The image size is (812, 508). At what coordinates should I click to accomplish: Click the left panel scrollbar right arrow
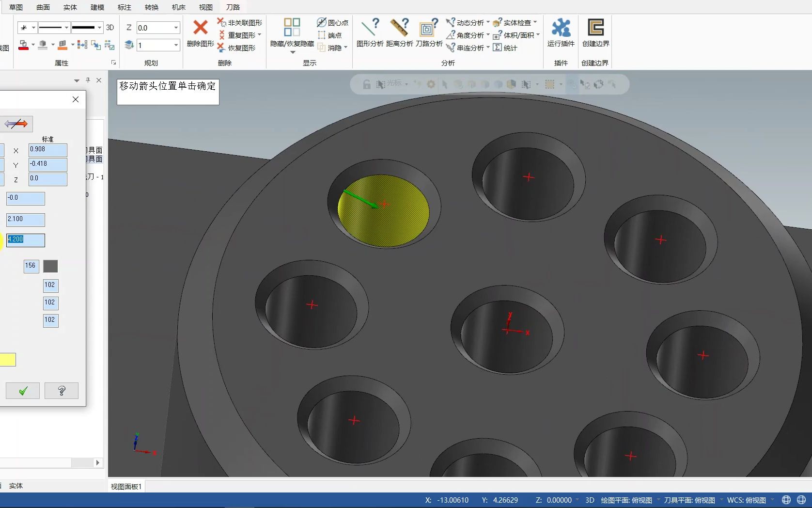pyautogui.click(x=98, y=463)
